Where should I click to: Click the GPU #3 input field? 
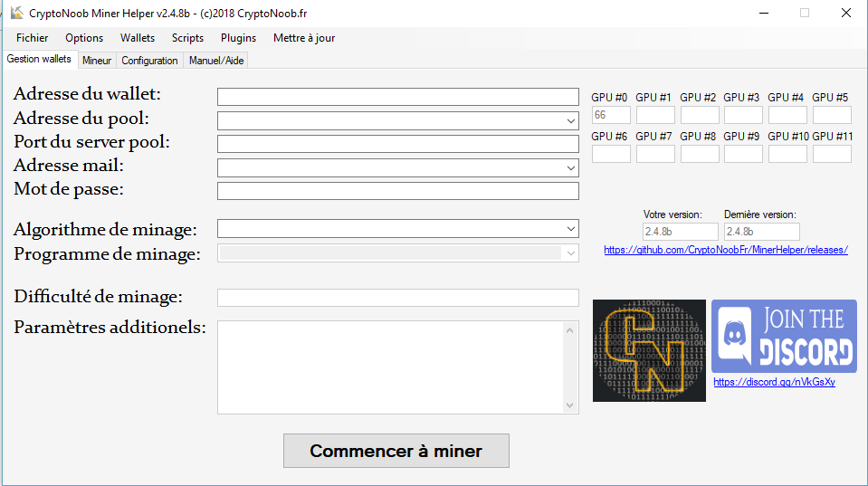[743, 115]
